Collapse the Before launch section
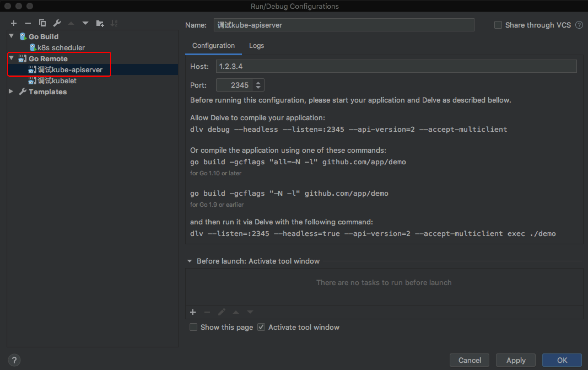The width and height of the screenshot is (588, 370). tap(190, 261)
